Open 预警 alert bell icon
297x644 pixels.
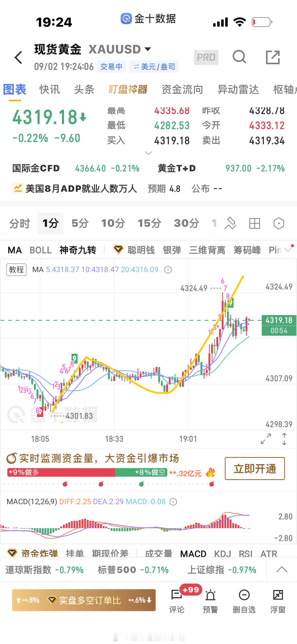tap(210, 601)
